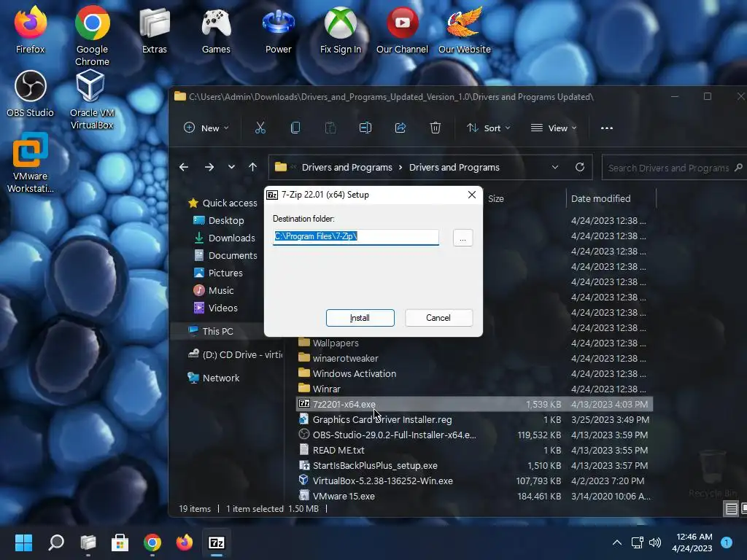Select Quick access in navigation pane
Screen dimensions: 747x560
click(223, 203)
